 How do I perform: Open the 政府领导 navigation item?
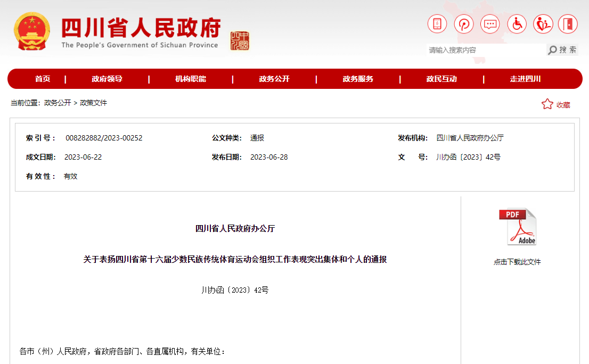click(107, 79)
